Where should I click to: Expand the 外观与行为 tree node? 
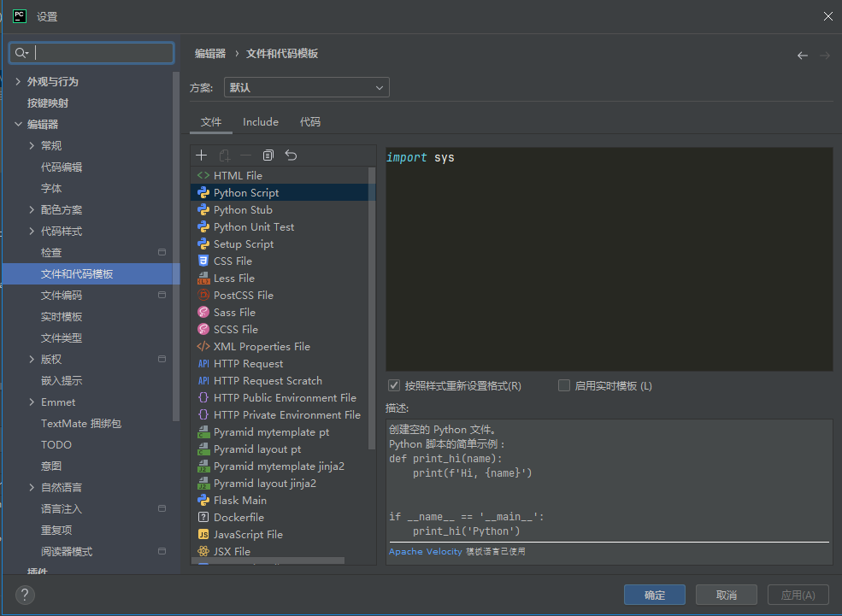tap(18, 81)
